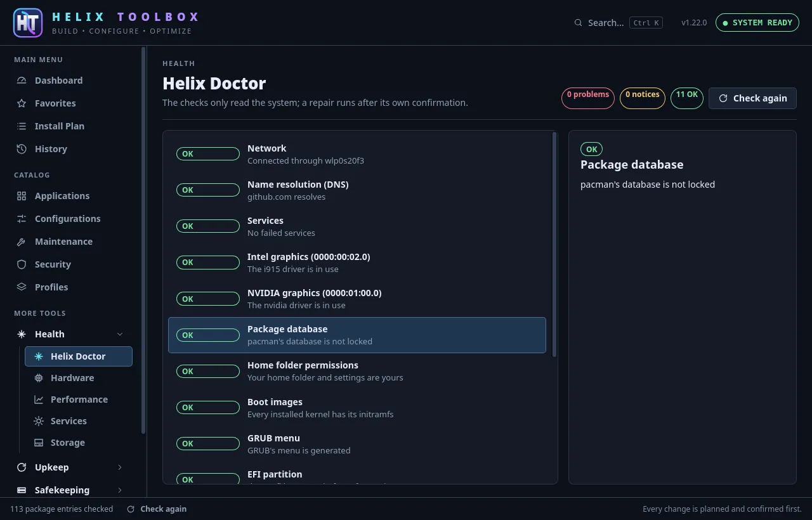Viewport: 812px width, 520px height.
Task: Select the Network check row
Action: 357,154
